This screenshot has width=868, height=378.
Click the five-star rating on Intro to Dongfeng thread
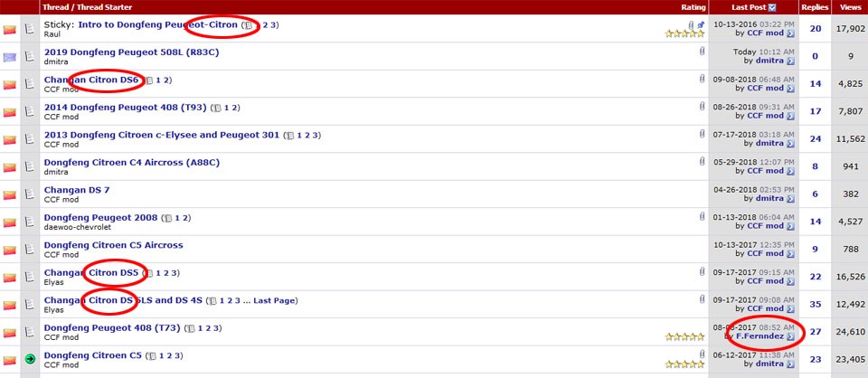[x=684, y=33]
